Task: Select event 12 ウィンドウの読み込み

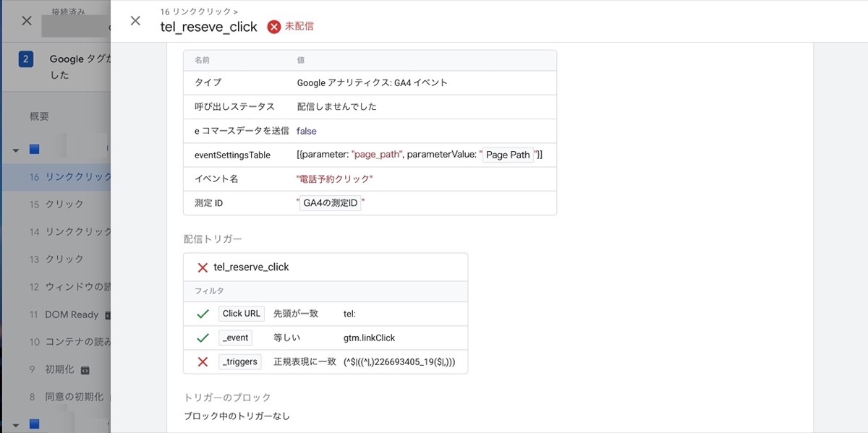Action: tap(72, 287)
